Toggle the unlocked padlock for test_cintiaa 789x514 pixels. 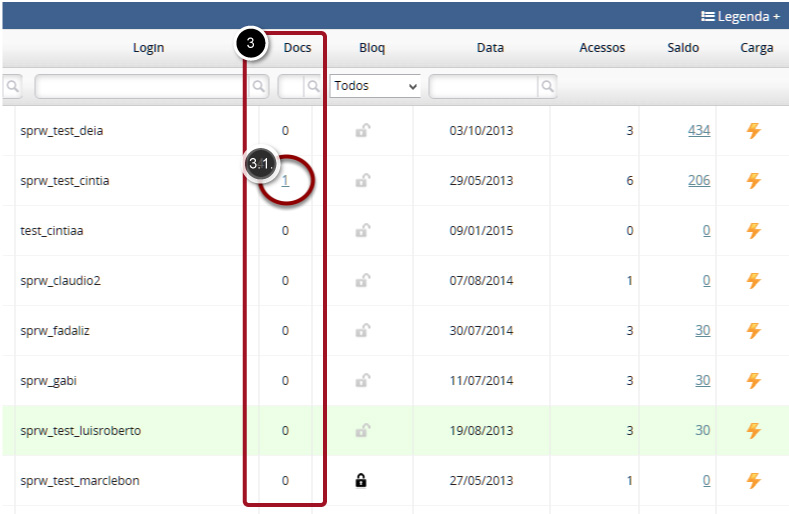tap(361, 231)
